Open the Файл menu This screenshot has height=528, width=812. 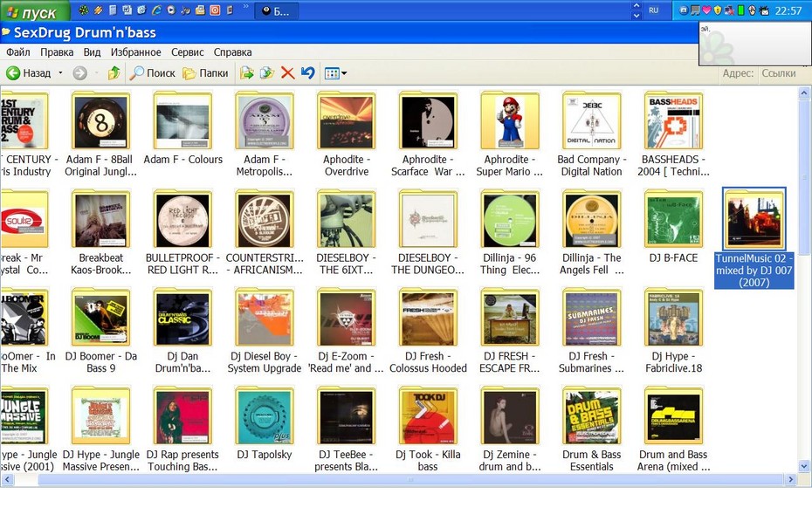18,51
